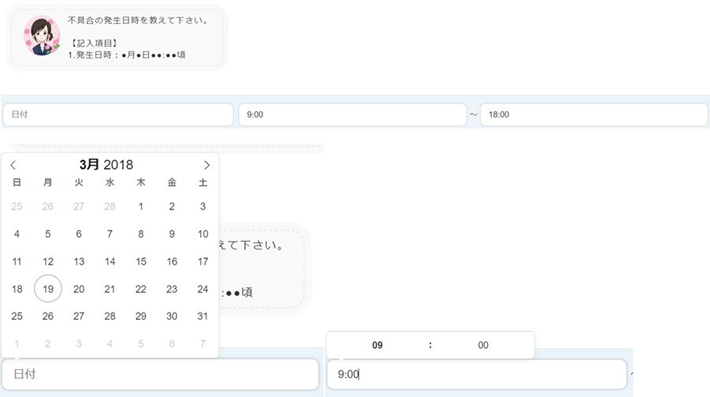The width and height of the screenshot is (710, 397).
Task: Select March 29 in the calendar
Action: point(141,316)
